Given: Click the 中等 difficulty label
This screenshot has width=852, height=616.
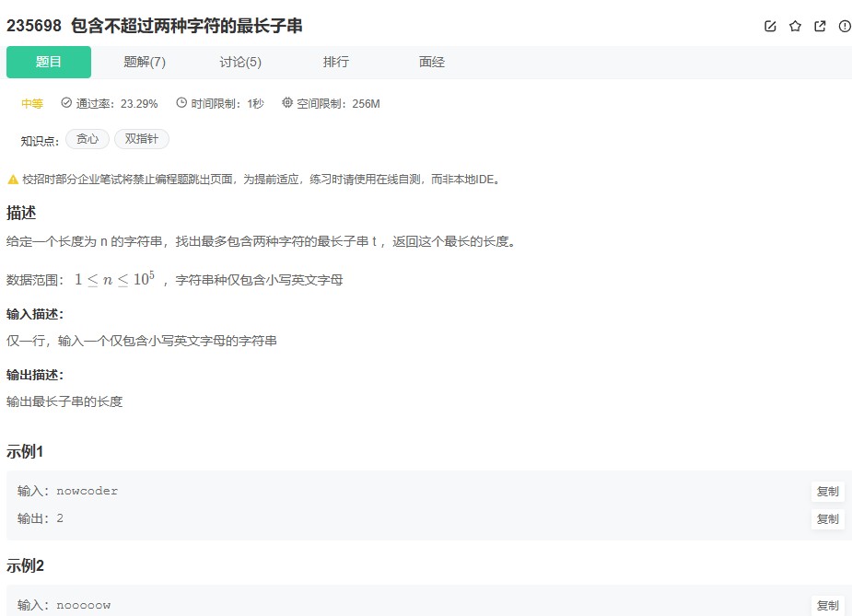Looking at the screenshot, I should [32, 103].
